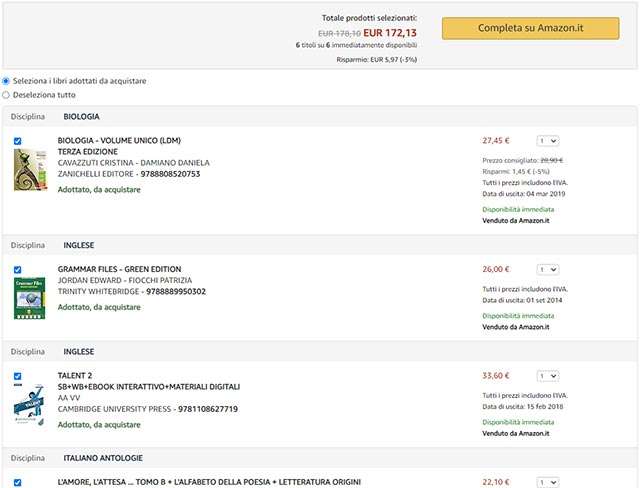This screenshot has width=640, height=488.
Task: Click the 'Completa su Amazon.it' button
Action: click(x=530, y=28)
